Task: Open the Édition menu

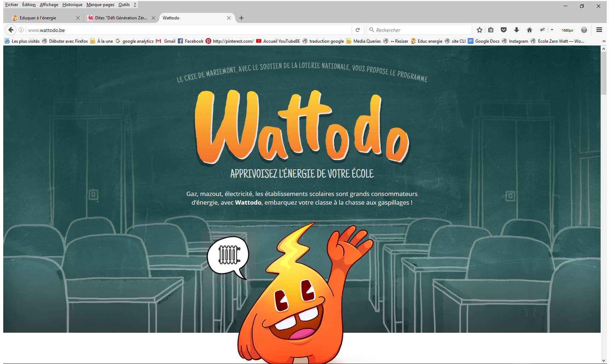Action: pyautogui.click(x=29, y=5)
